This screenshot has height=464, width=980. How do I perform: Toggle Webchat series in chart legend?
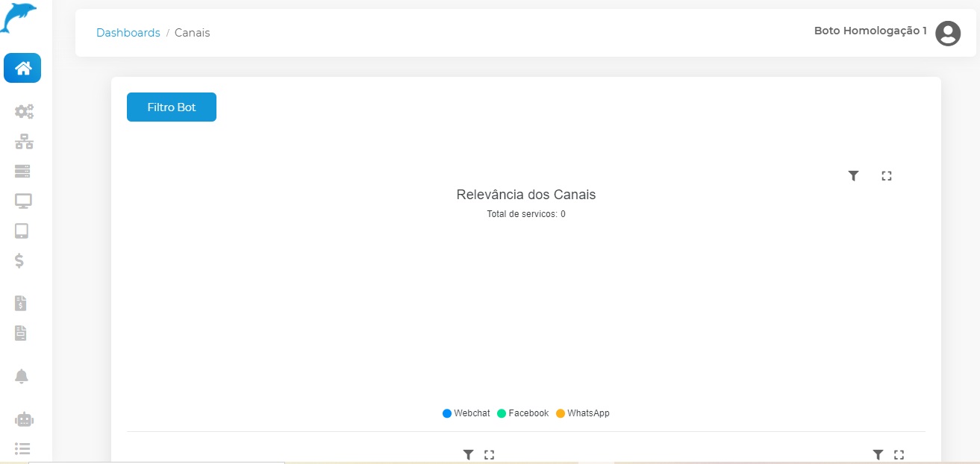tap(466, 413)
